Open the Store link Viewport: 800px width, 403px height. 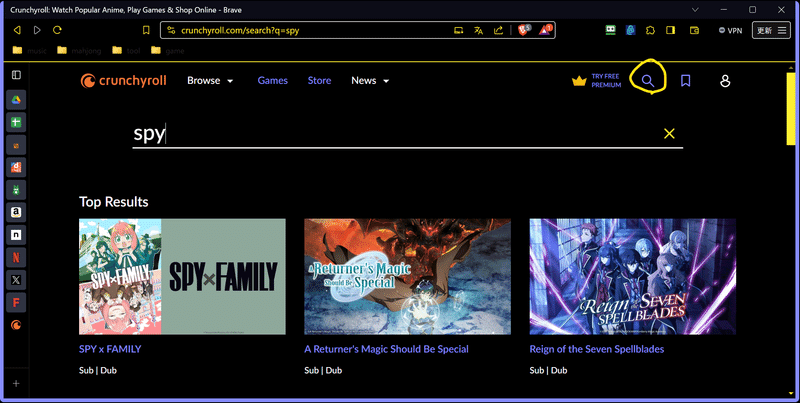319,81
